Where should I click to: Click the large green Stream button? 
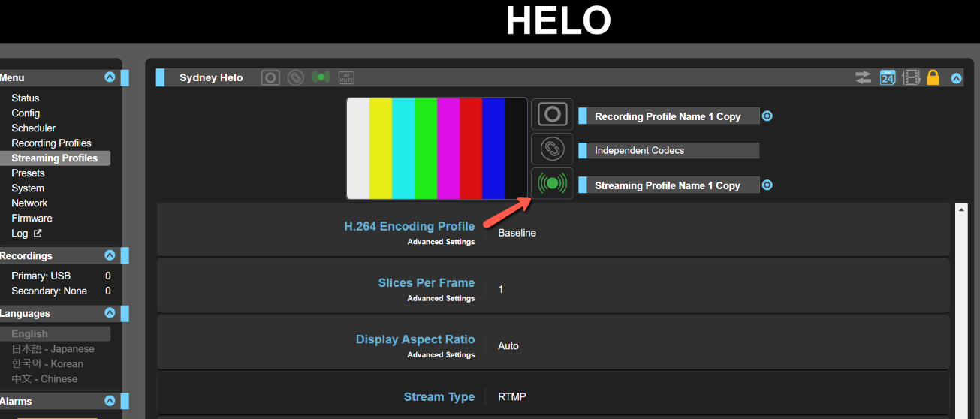click(x=552, y=183)
